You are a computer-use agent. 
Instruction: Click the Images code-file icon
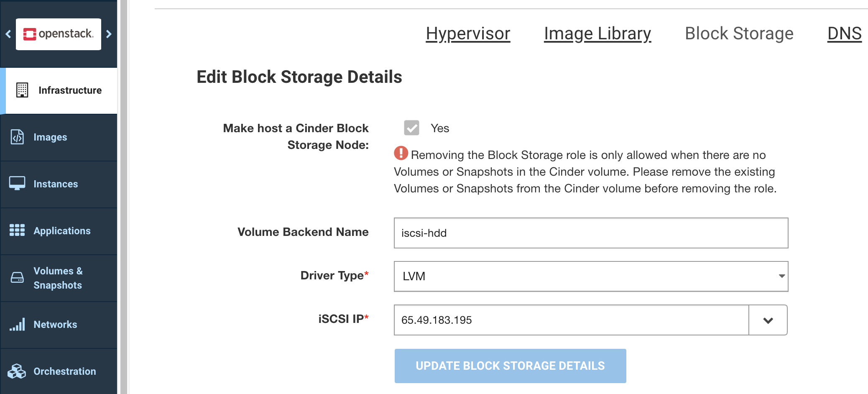[x=17, y=137]
